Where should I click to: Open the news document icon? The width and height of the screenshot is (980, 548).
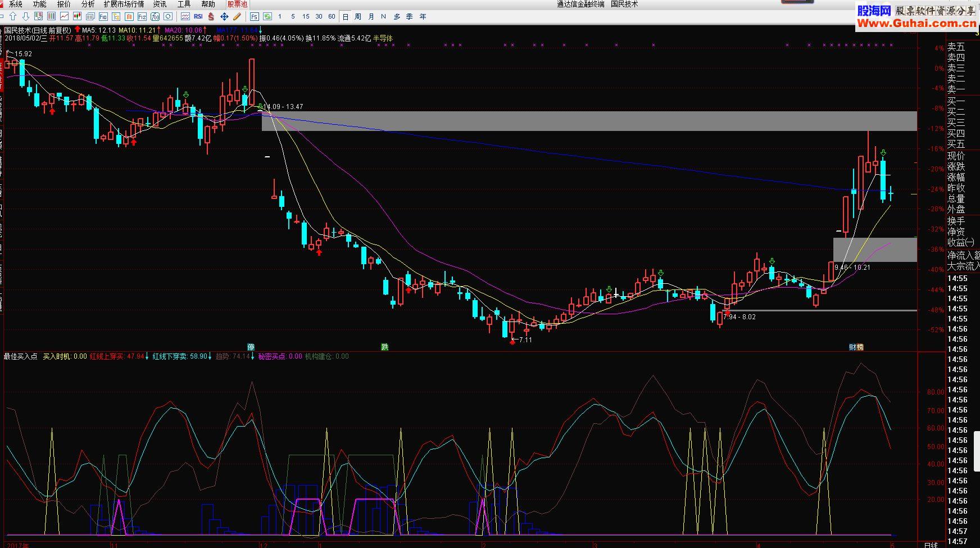pos(90,16)
